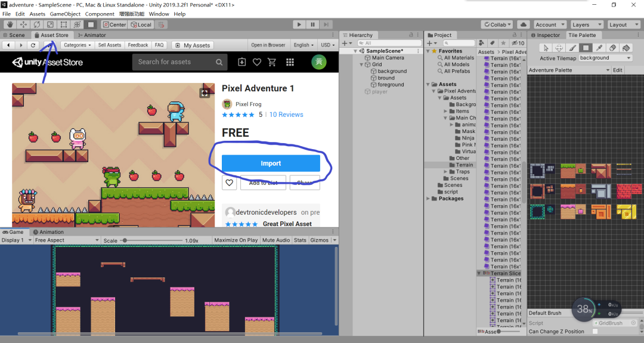
Task: Click the Pause button in the toolbar
Action: (x=312, y=24)
